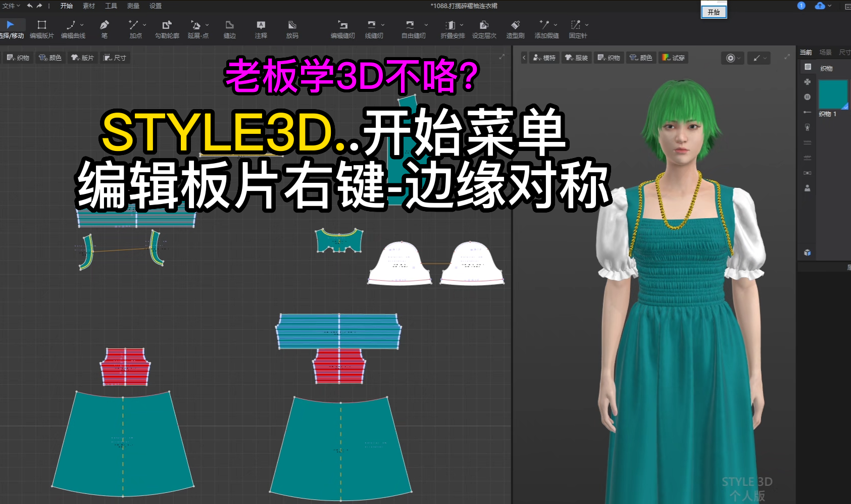
Task: Collapse the 3D toolbar left chevron
Action: click(x=524, y=58)
